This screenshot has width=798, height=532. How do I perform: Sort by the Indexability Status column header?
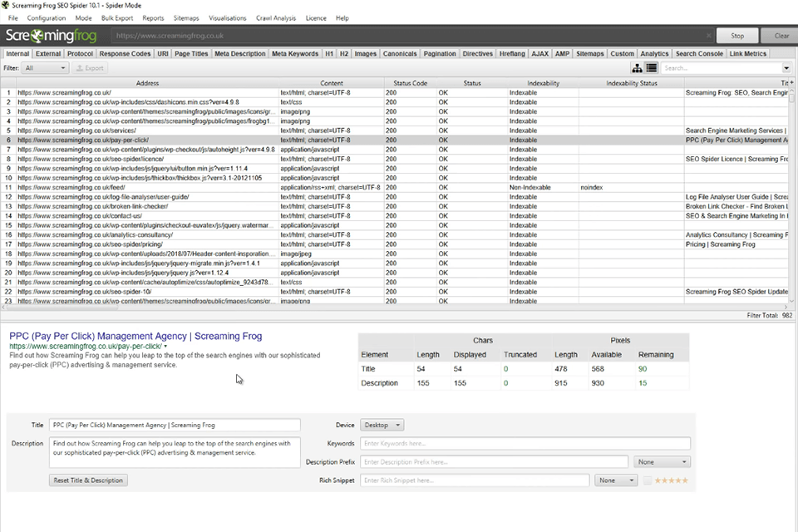pyautogui.click(x=632, y=83)
